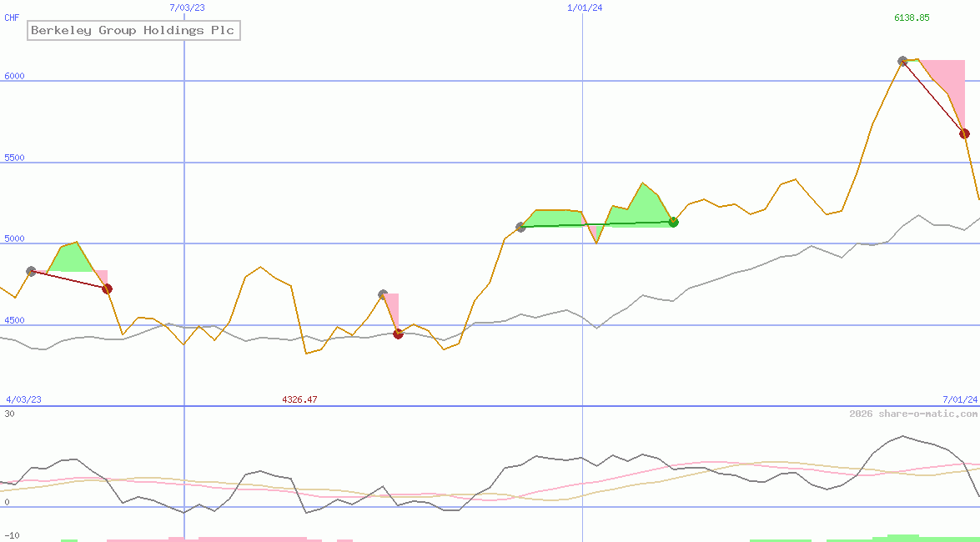This screenshot has height=542, width=980.
Task: Select the red dot below the small central pink triangle
Action: [398, 334]
